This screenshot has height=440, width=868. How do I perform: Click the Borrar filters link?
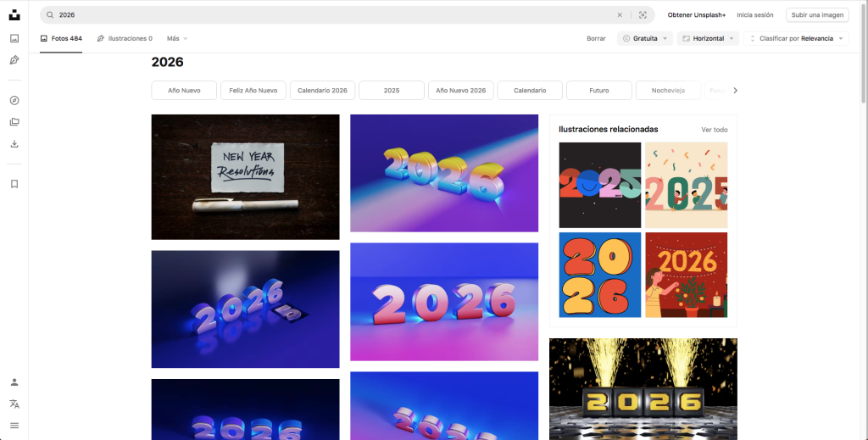coord(596,38)
